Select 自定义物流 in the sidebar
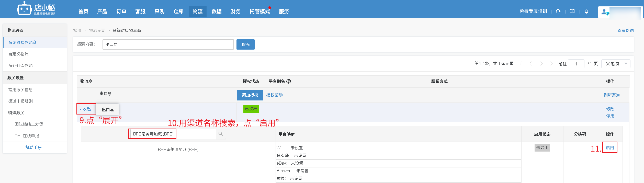Image resolution: width=644 pixels, height=183 pixels. pyautogui.click(x=18, y=54)
